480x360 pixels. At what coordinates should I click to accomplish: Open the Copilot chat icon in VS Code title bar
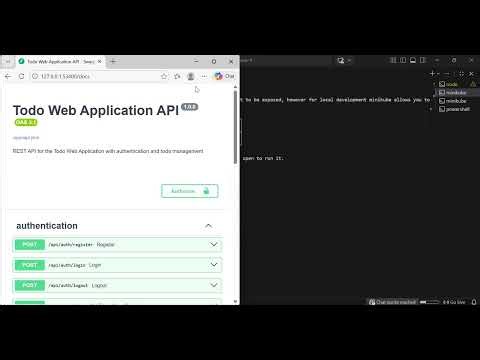tap(341, 60)
